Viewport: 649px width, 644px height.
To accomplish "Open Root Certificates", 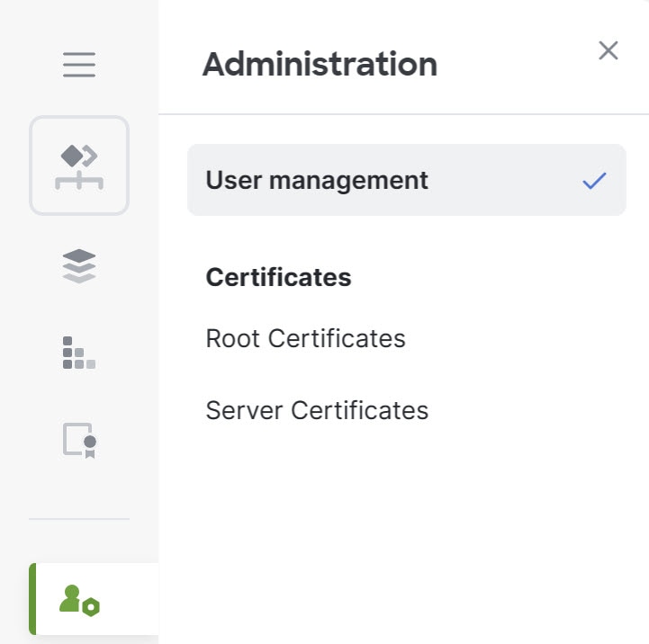I will tap(305, 338).
